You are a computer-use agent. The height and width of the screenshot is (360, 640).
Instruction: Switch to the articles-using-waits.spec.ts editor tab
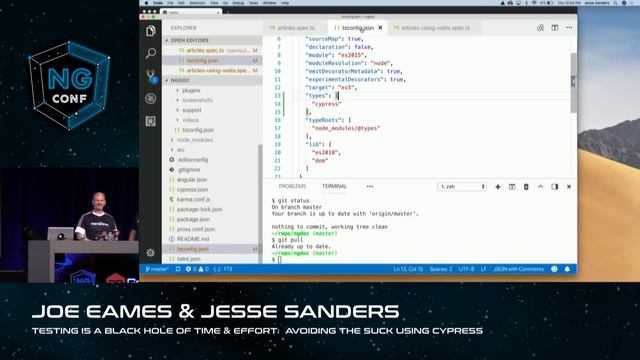(434, 28)
